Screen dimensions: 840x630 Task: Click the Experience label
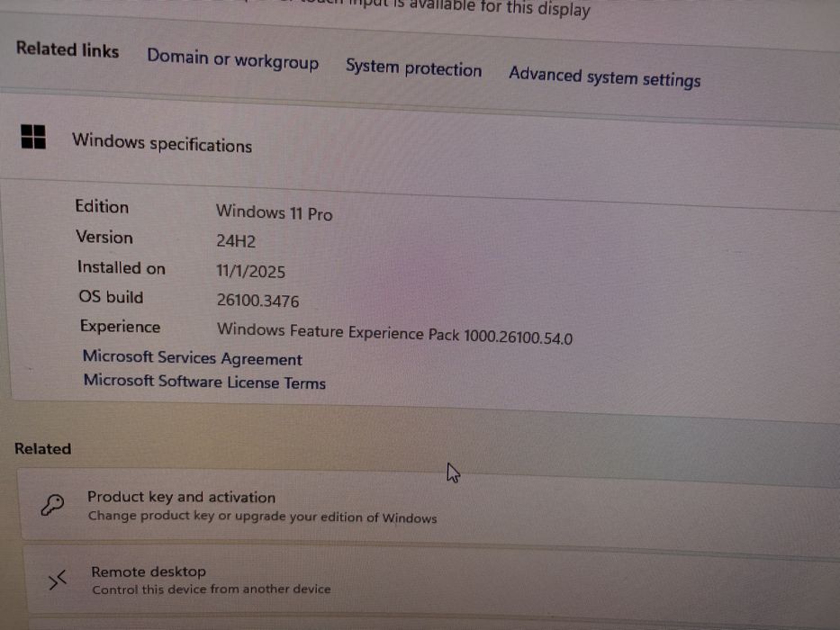120,327
